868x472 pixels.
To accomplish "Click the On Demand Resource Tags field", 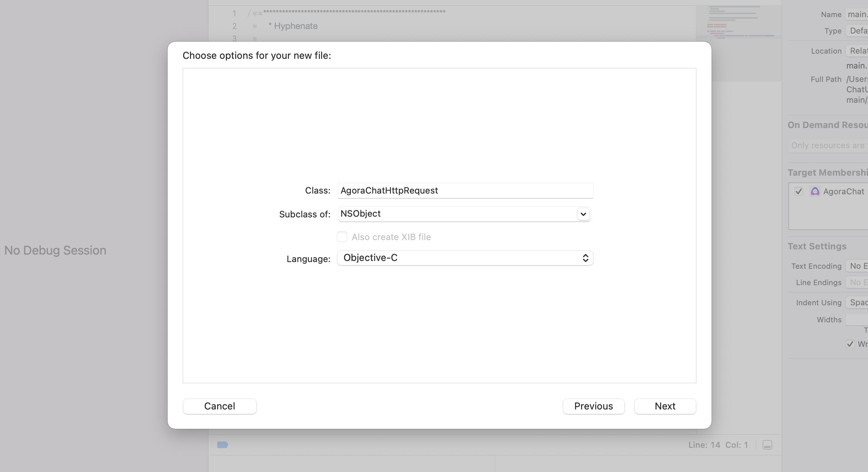I will tap(828, 146).
